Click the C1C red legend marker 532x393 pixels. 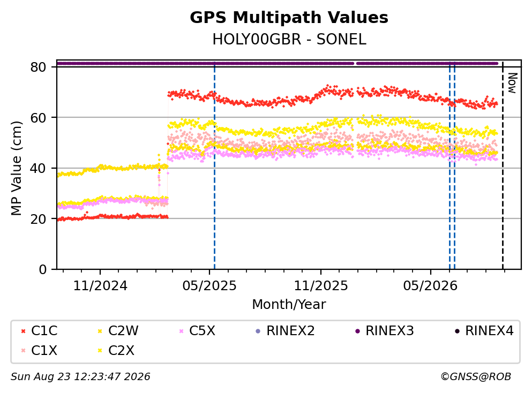24,331
